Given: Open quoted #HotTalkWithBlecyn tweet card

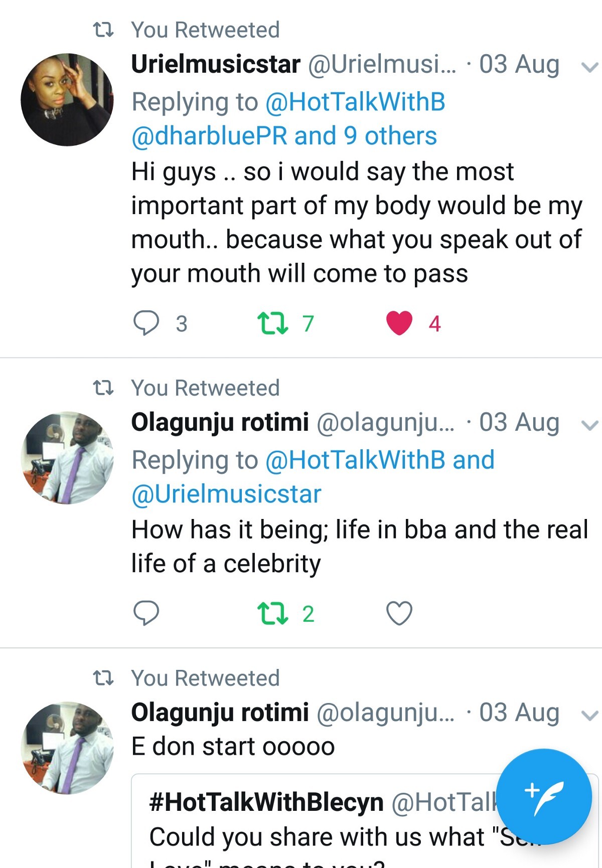Looking at the screenshot, I should click(x=321, y=822).
